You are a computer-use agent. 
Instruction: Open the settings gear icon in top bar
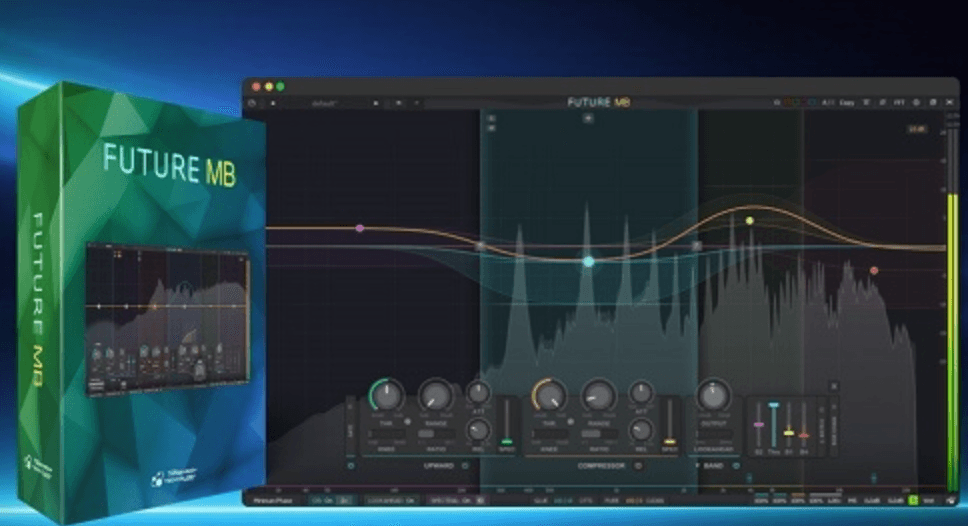point(916,102)
